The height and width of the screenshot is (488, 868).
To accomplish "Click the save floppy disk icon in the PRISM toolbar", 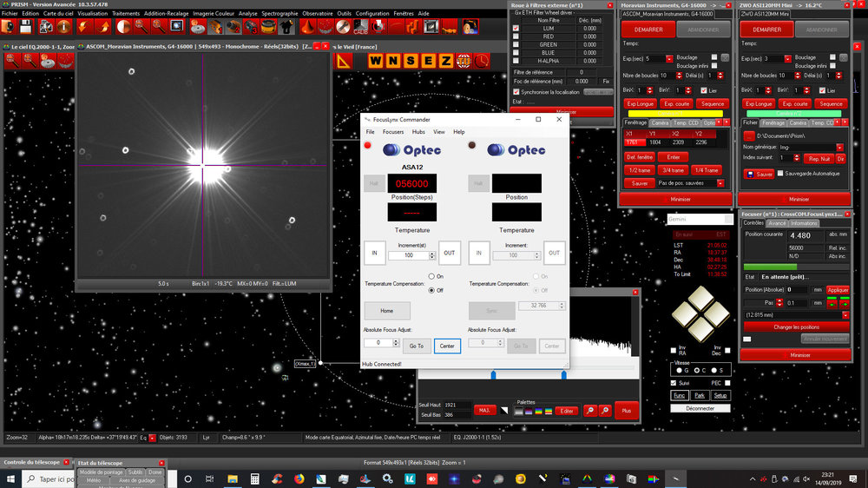I will click(x=25, y=27).
